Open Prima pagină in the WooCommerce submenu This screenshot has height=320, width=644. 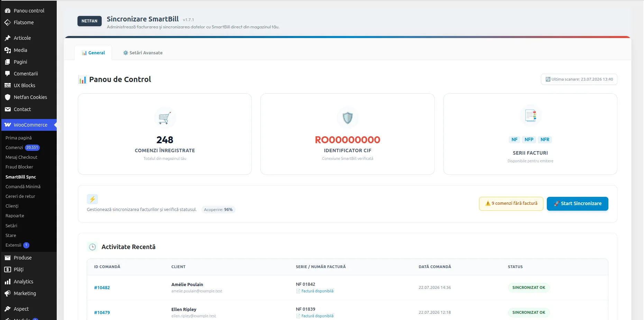point(18,138)
